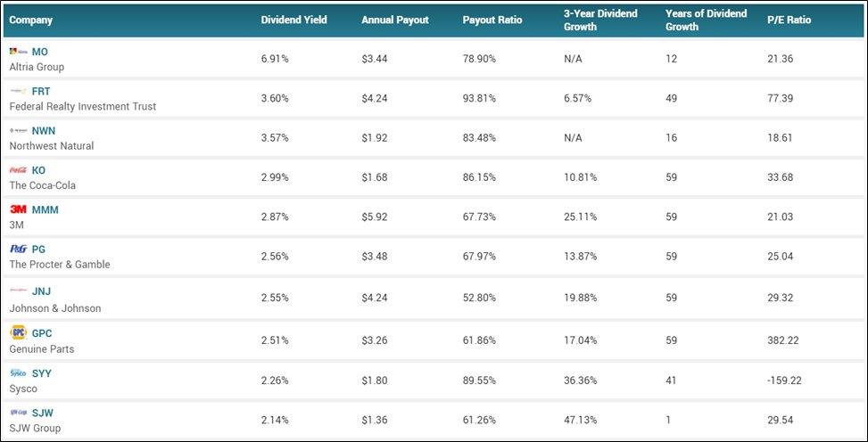
Task: Open the NWN ticker link
Action: [x=44, y=131]
